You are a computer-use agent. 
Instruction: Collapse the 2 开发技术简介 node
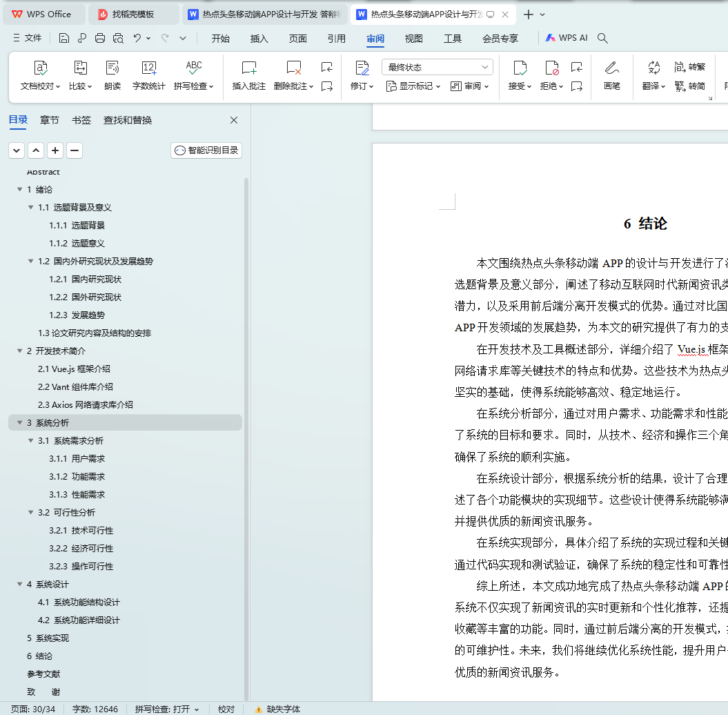tap(19, 351)
